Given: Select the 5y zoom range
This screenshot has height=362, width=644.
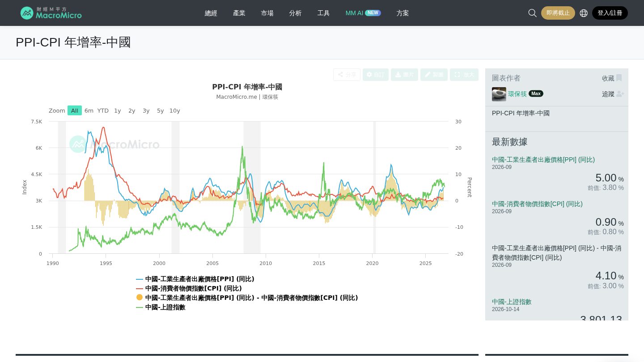Looking at the screenshot, I should [x=161, y=110].
